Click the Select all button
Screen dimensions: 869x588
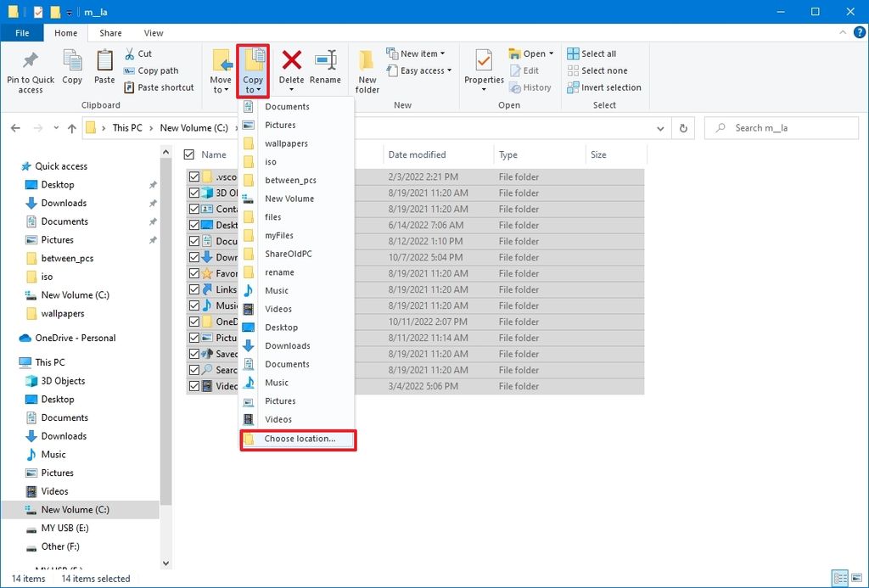coord(594,53)
